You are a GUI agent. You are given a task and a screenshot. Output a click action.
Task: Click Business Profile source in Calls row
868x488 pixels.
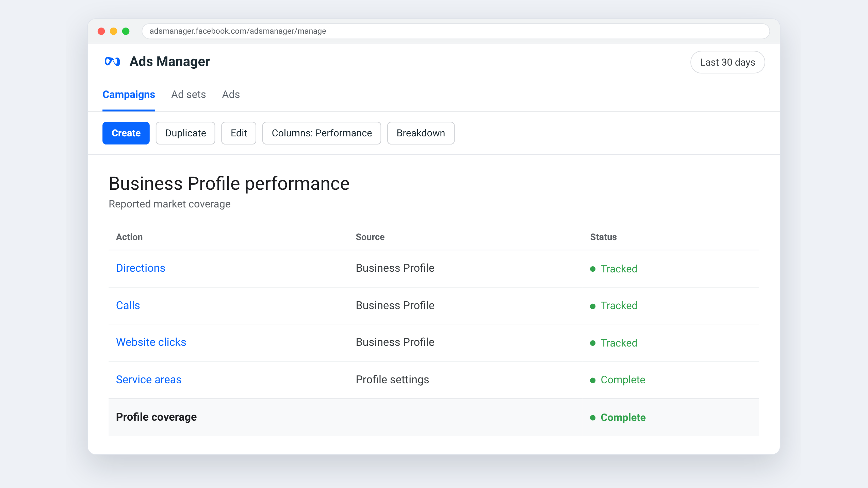[395, 305]
